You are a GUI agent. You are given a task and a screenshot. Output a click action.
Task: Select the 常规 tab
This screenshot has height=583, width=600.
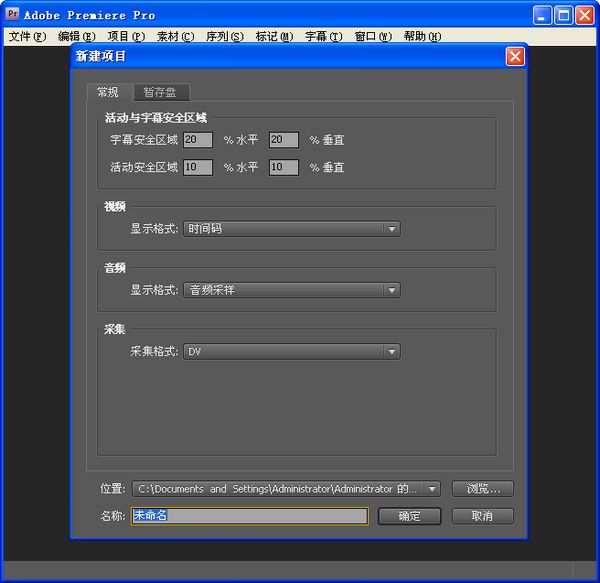(x=108, y=92)
